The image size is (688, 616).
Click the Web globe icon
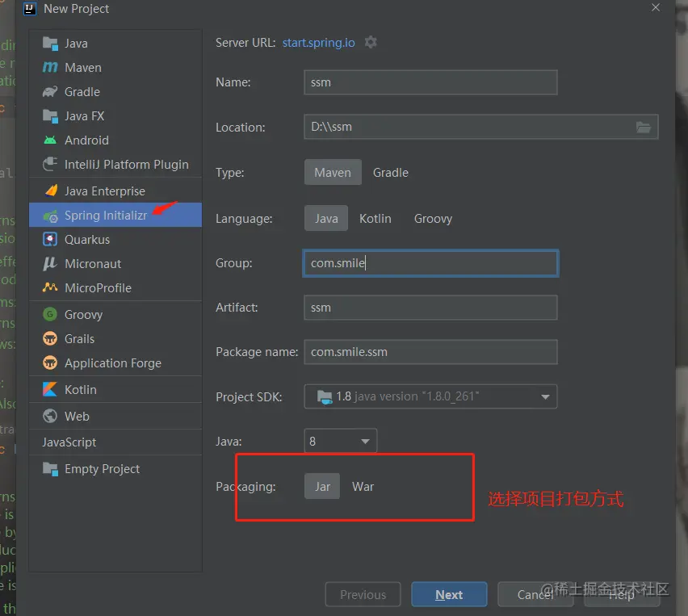click(50, 416)
